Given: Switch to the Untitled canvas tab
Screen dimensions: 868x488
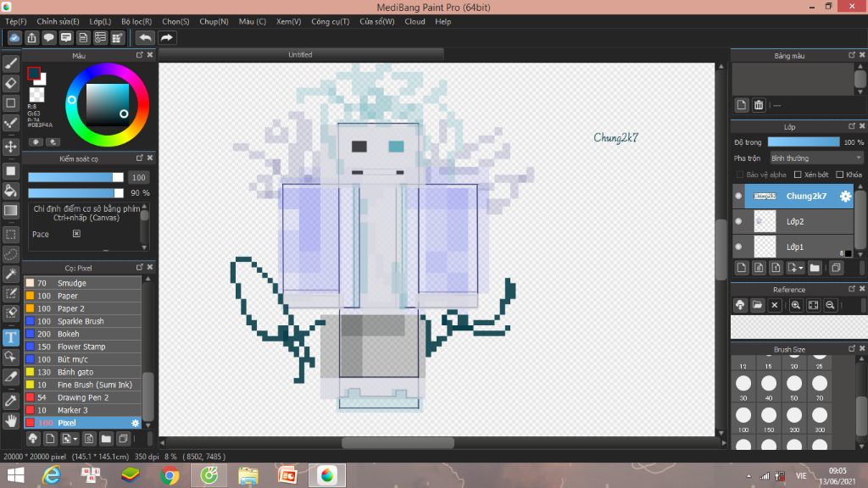Looking at the screenshot, I should (x=301, y=54).
